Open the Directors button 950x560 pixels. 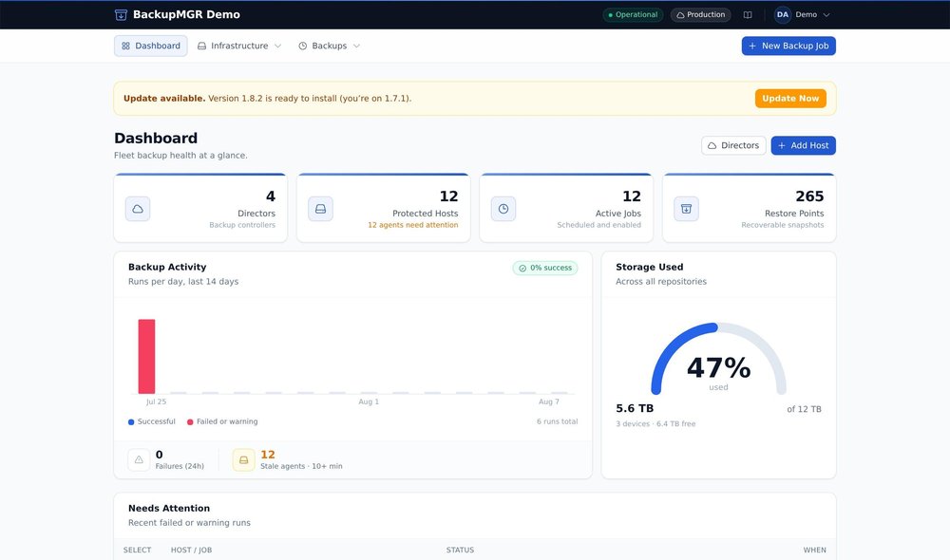click(x=733, y=145)
